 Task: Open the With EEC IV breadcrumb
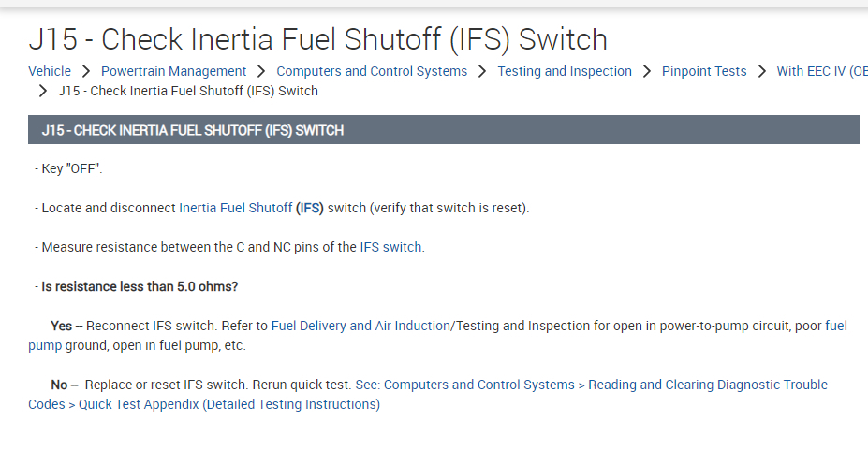point(821,71)
